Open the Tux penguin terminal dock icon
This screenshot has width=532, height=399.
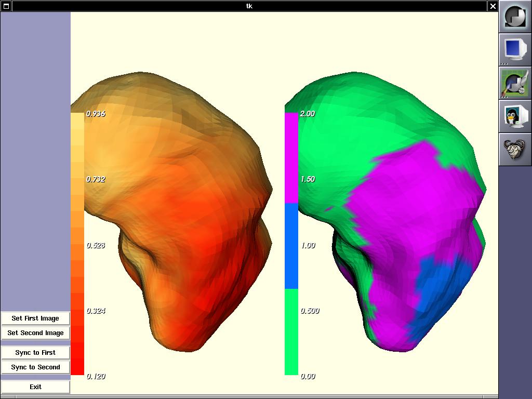click(515, 116)
